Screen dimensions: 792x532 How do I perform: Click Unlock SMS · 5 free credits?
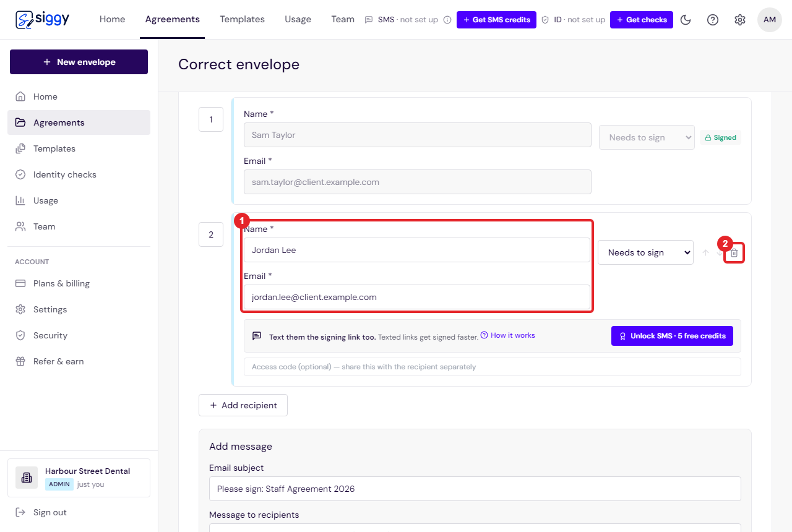pos(672,336)
